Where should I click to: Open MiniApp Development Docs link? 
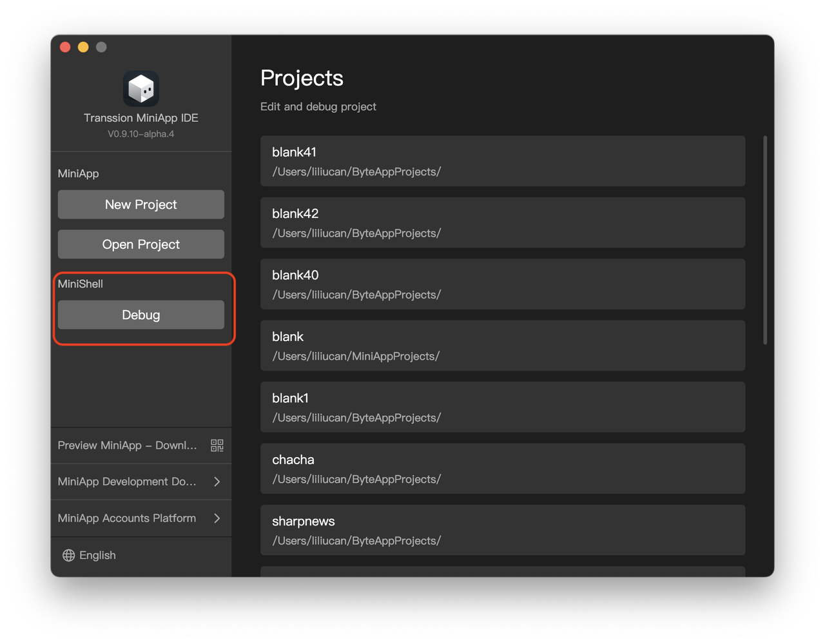click(x=141, y=482)
